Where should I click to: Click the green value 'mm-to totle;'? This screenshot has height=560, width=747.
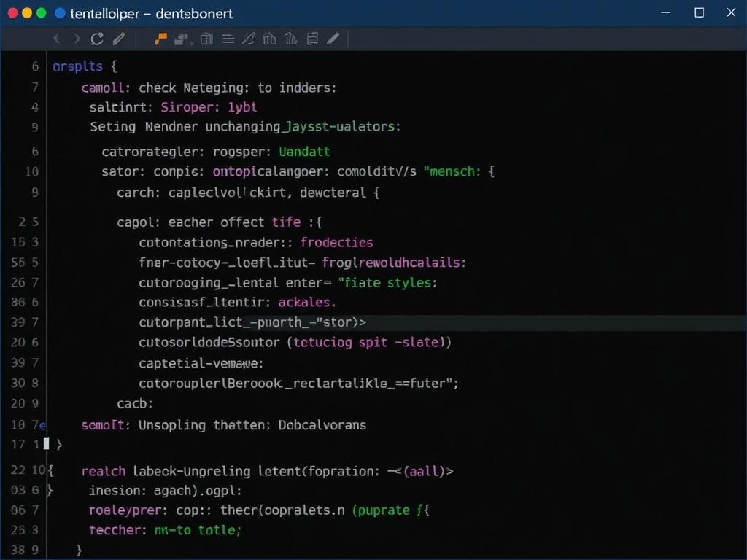(x=198, y=530)
